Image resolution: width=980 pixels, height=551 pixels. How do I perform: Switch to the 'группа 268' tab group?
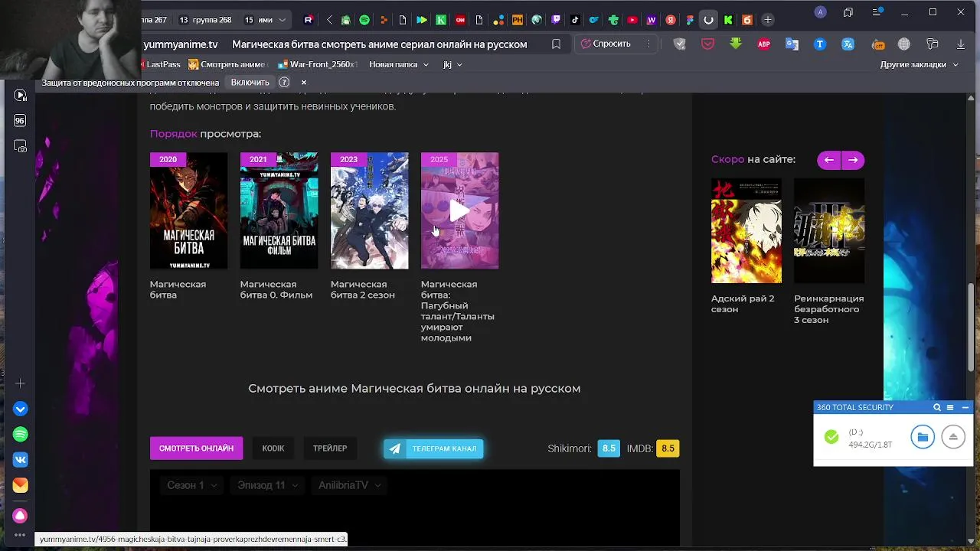pyautogui.click(x=205, y=20)
